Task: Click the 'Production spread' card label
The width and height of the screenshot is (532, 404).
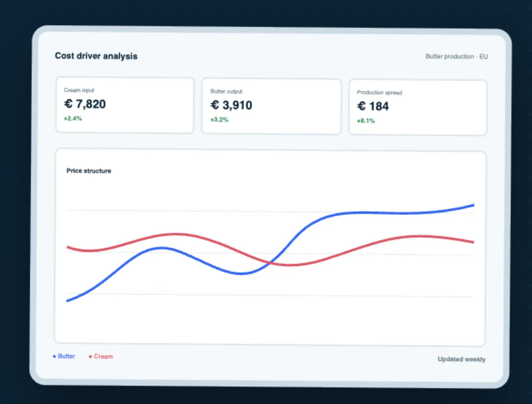Action: click(x=379, y=92)
